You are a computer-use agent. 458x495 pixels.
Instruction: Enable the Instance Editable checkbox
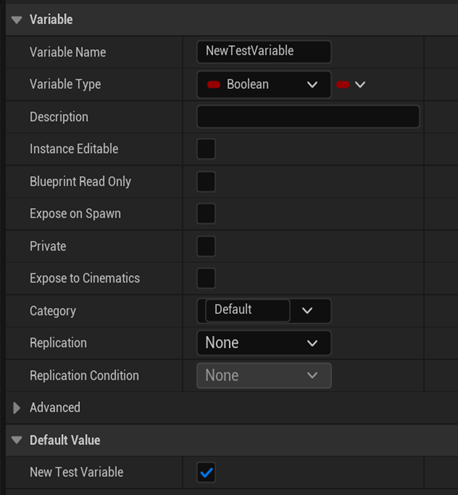(206, 149)
